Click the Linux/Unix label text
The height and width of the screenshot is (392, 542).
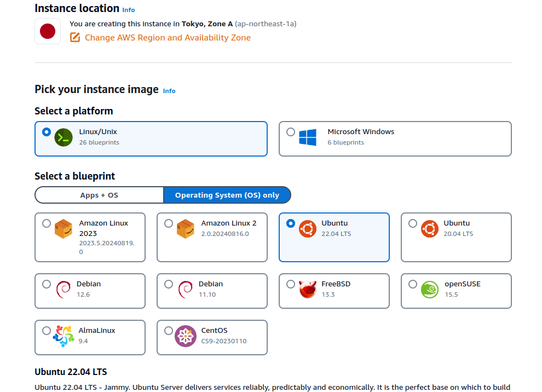[x=98, y=132]
